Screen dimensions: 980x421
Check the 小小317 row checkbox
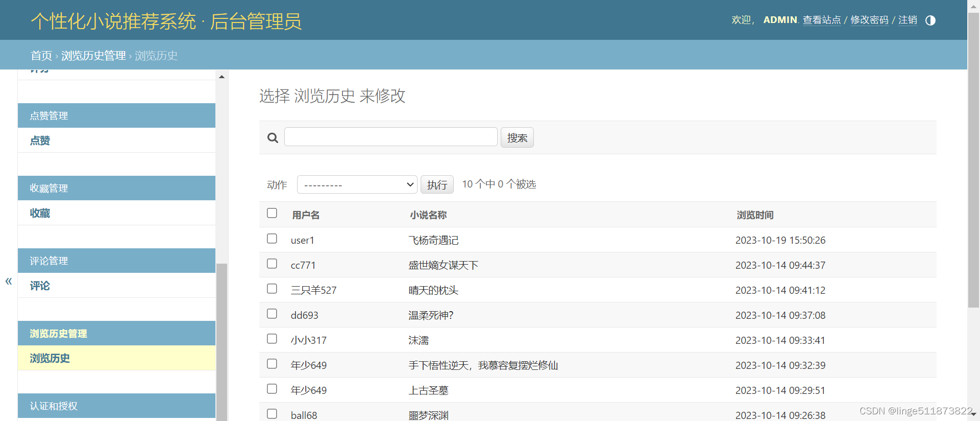272,339
